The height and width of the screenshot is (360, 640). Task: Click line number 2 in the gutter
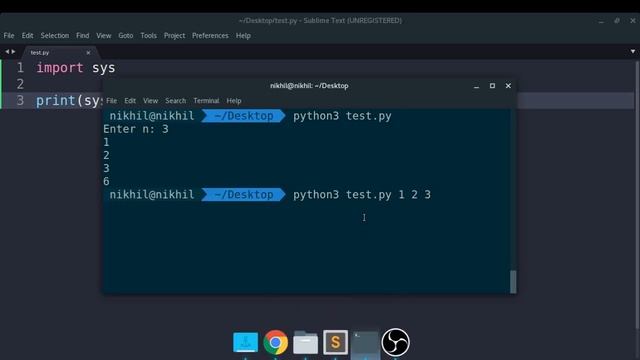20,84
